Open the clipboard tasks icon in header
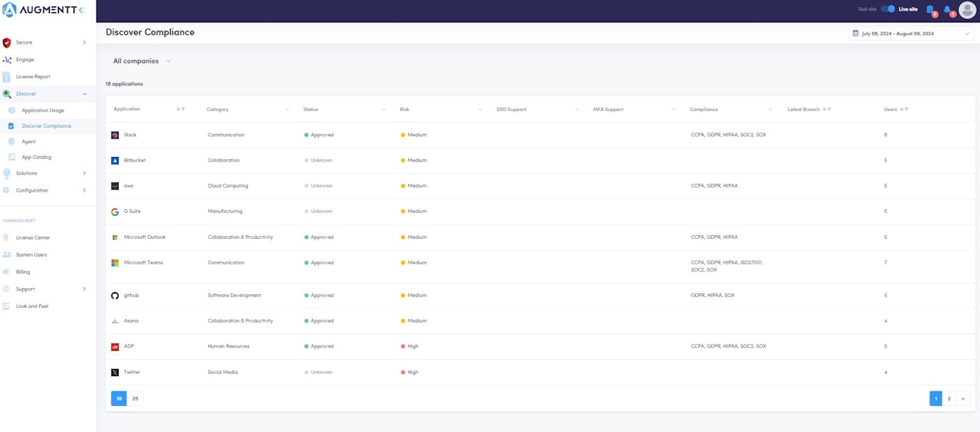 930,10
